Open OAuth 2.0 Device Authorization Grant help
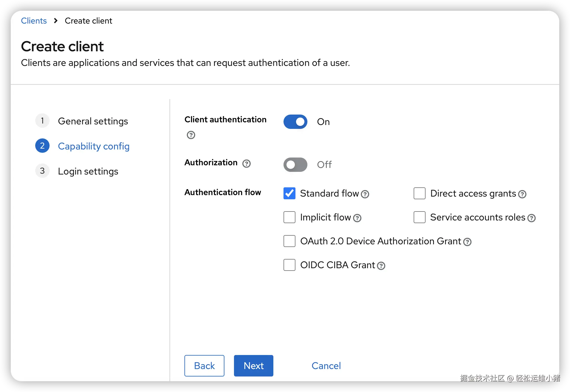 (x=467, y=242)
